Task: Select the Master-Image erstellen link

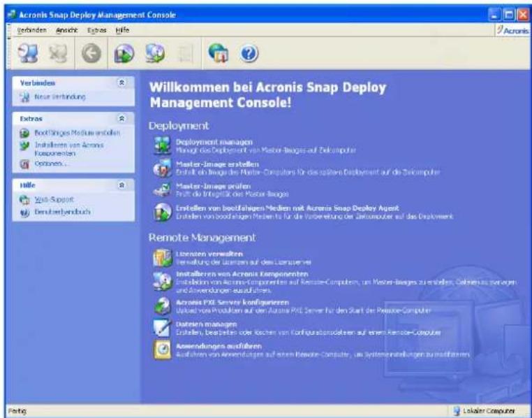Action: 217,164
